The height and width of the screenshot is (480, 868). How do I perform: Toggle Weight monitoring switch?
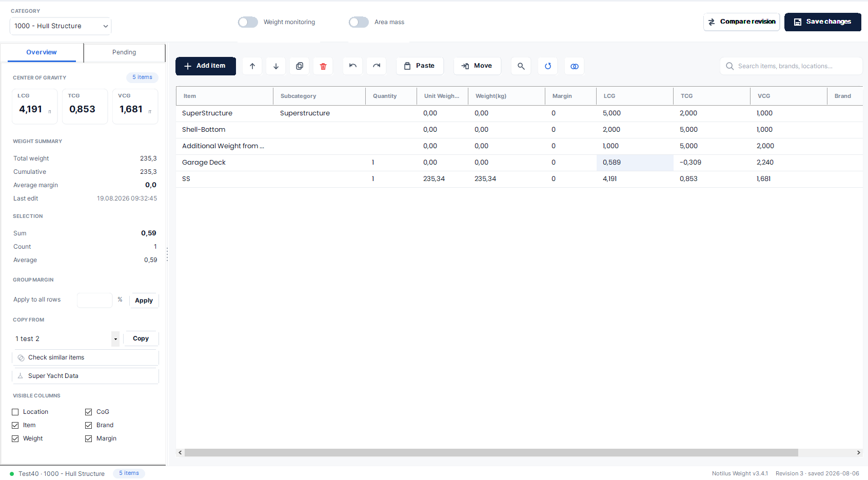(x=248, y=22)
